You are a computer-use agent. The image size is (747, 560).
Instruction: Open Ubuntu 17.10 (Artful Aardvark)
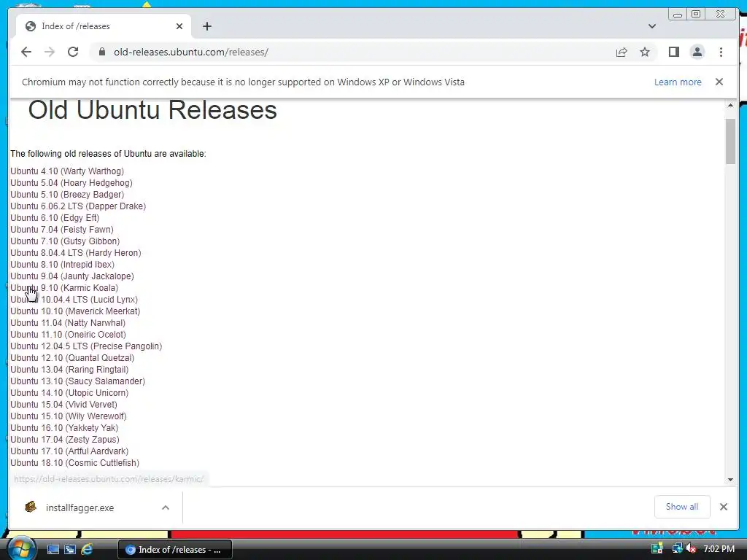tap(69, 451)
